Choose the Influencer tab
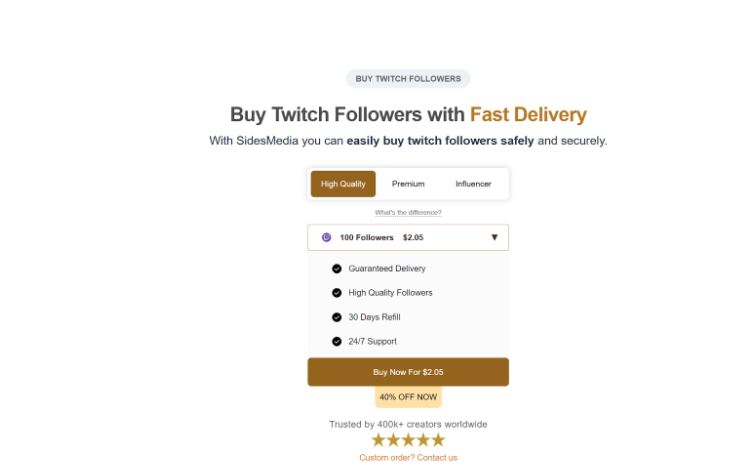Image resolution: width=732 pixels, height=472 pixels. 473,184
